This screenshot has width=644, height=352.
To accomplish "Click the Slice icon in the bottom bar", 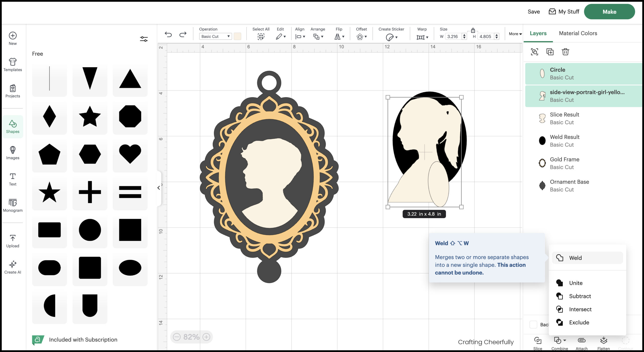I will coord(538,341).
